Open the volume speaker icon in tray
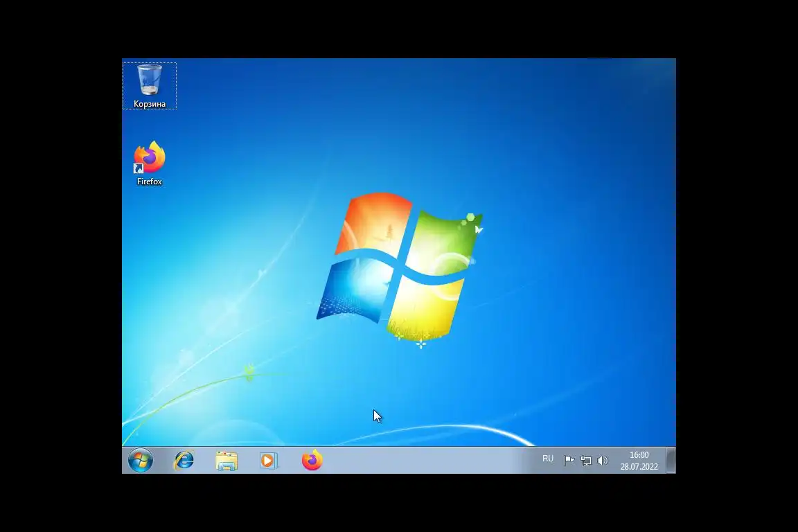This screenshot has width=798, height=532. pos(603,461)
